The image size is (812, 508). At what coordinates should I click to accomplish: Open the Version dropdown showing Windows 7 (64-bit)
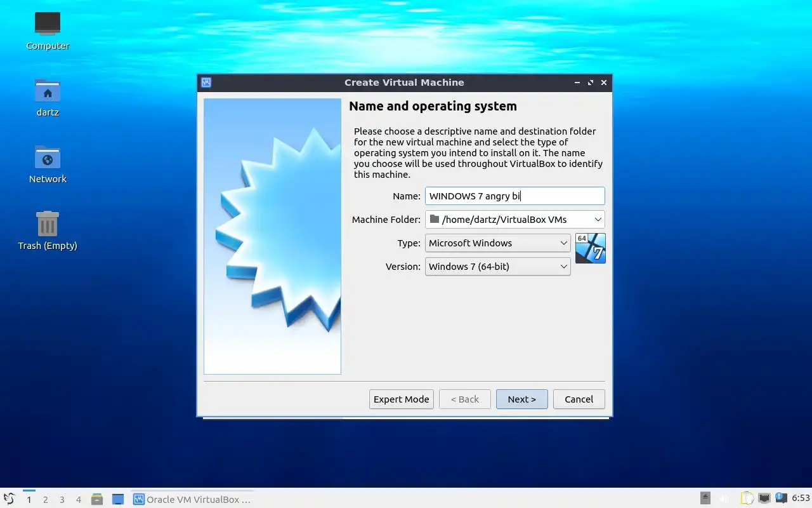click(x=498, y=266)
